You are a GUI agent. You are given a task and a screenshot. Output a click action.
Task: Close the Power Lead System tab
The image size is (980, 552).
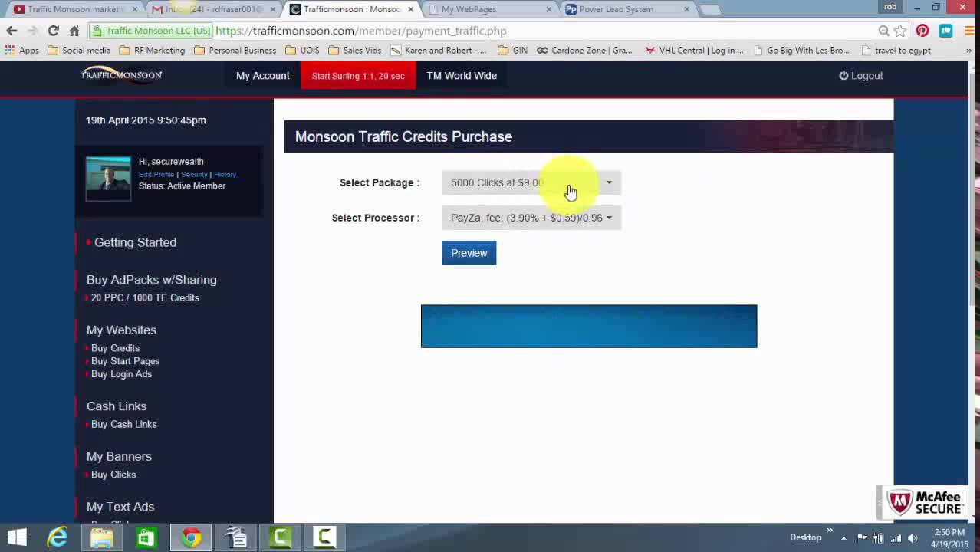pyautogui.click(x=686, y=9)
